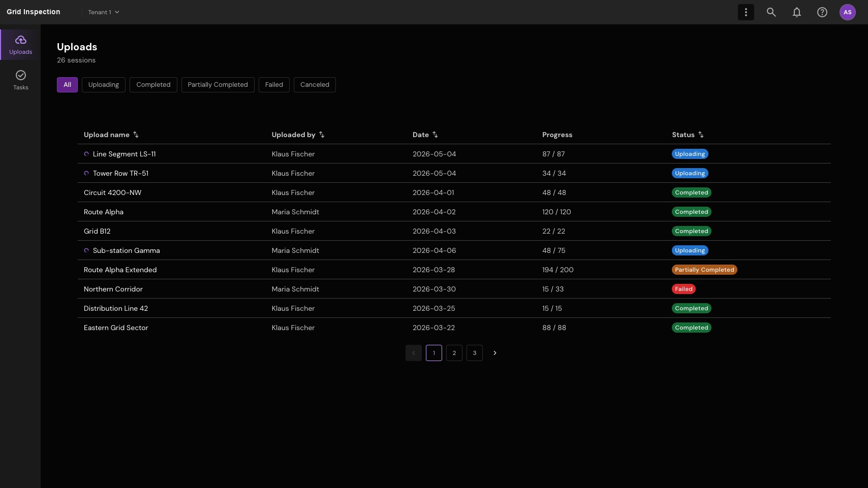Go to page 2
The height and width of the screenshot is (488, 868).
click(x=454, y=353)
